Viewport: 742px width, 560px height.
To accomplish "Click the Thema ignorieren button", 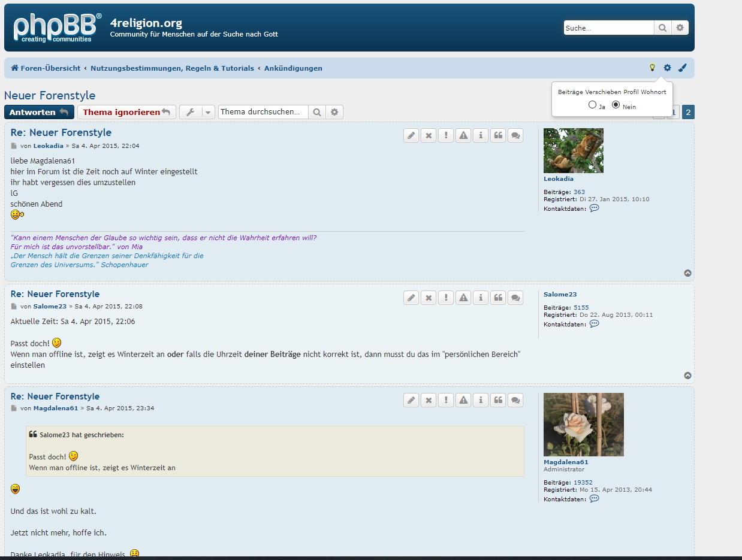I will point(126,112).
